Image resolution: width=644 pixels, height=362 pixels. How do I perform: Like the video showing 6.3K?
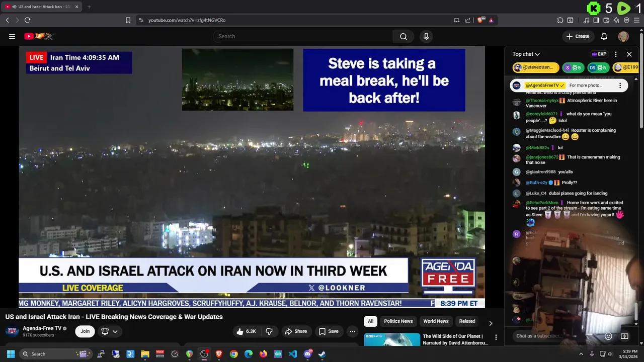pos(247,331)
